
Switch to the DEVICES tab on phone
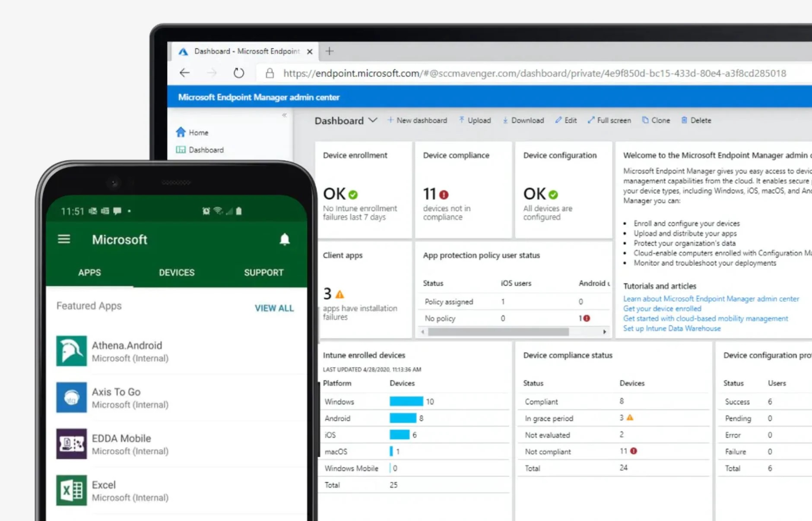177,272
